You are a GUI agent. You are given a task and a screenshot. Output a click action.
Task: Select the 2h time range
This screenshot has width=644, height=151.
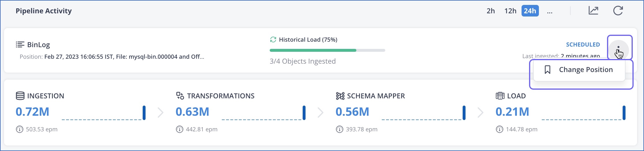click(x=491, y=11)
